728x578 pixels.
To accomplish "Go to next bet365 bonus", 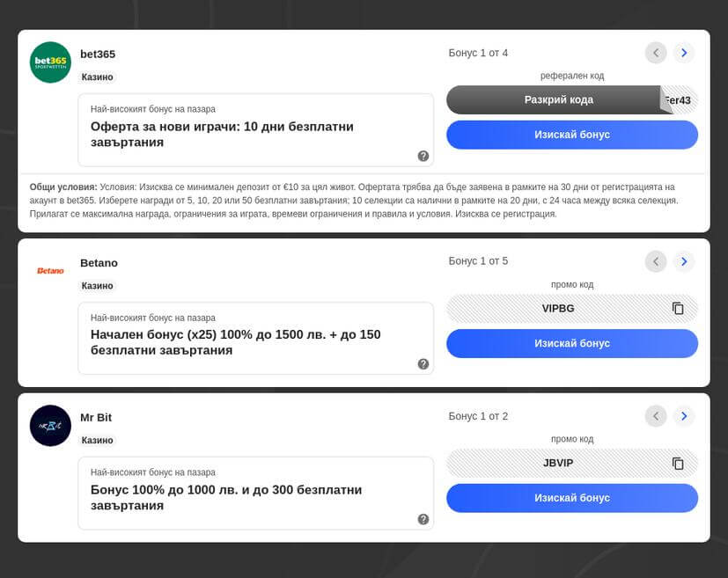I will coord(684,53).
